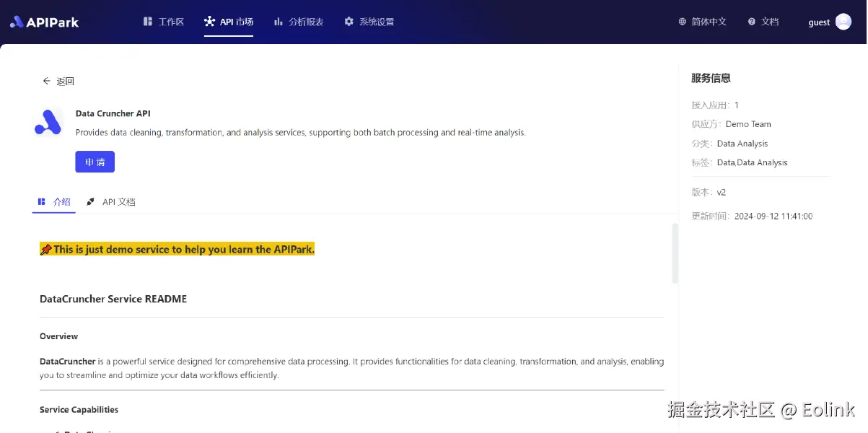Open the 文档 documentation link
The image size is (868, 433).
point(770,22)
